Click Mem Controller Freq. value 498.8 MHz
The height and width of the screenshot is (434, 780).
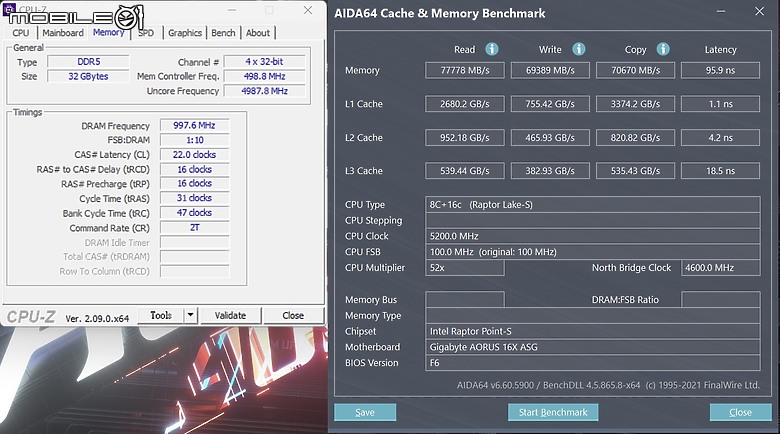point(264,76)
